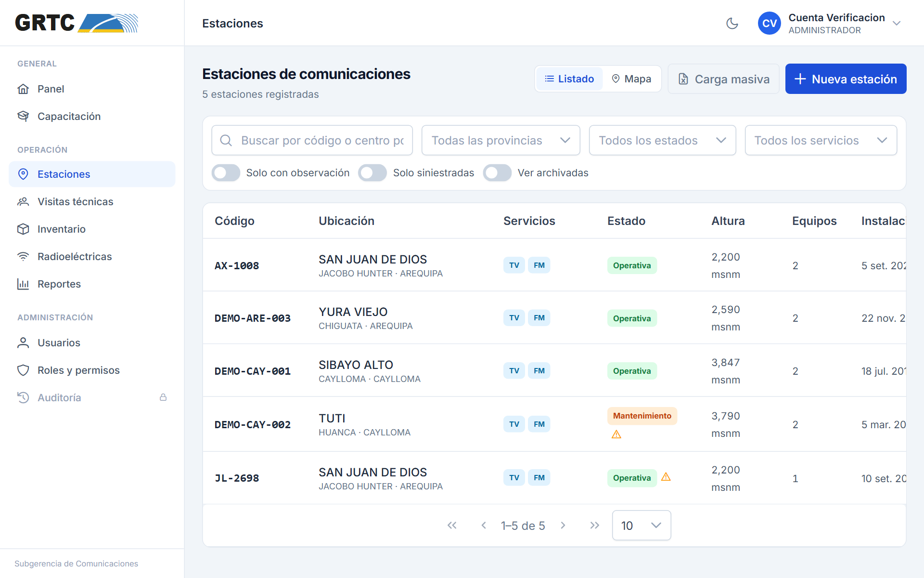This screenshot has width=924, height=578.
Task: Sort by Altura column header
Action: click(728, 221)
